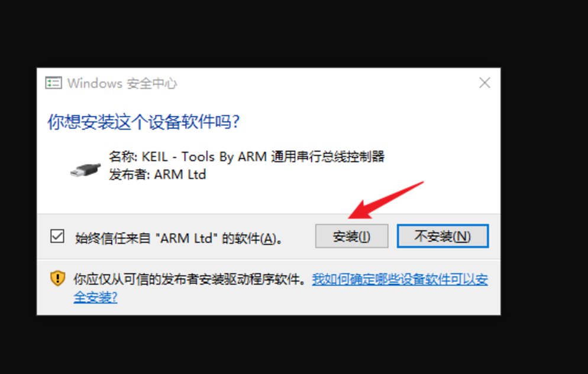The image size is (588, 374).
Task: Click the 始终信任来自 "ARM Ltd" 的软件 label
Action: click(179, 238)
